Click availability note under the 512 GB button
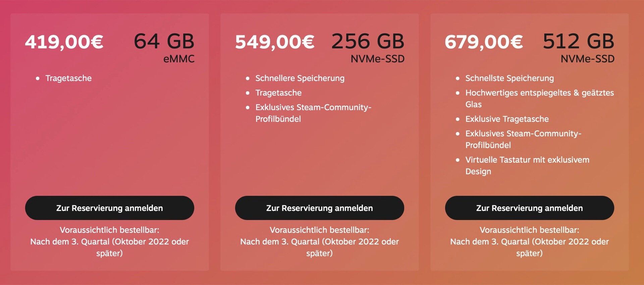Image resolution: width=644 pixels, height=285 pixels. tap(529, 241)
